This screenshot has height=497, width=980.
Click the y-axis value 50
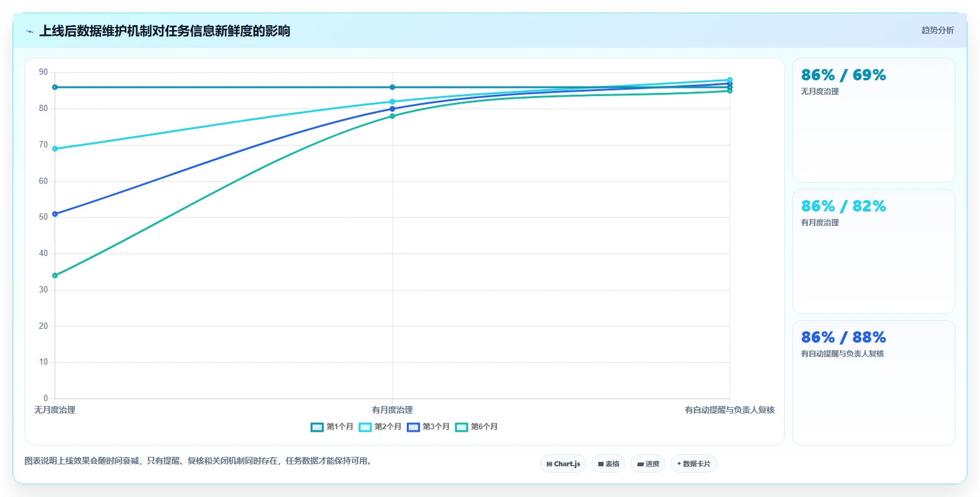tap(43, 217)
